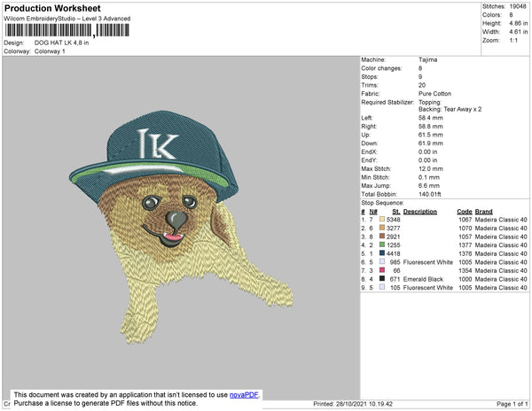Click the white swatch in stop 6
532x411 pixels.
click(381, 262)
